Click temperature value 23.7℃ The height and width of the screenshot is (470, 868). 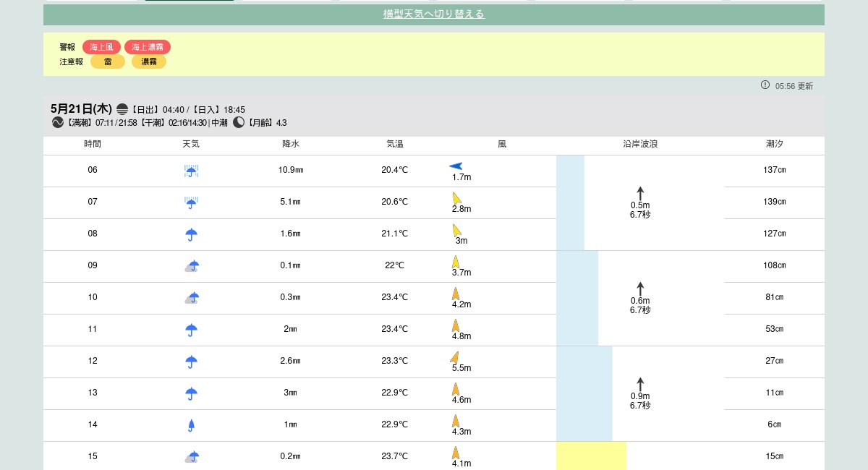click(x=395, y=456)
